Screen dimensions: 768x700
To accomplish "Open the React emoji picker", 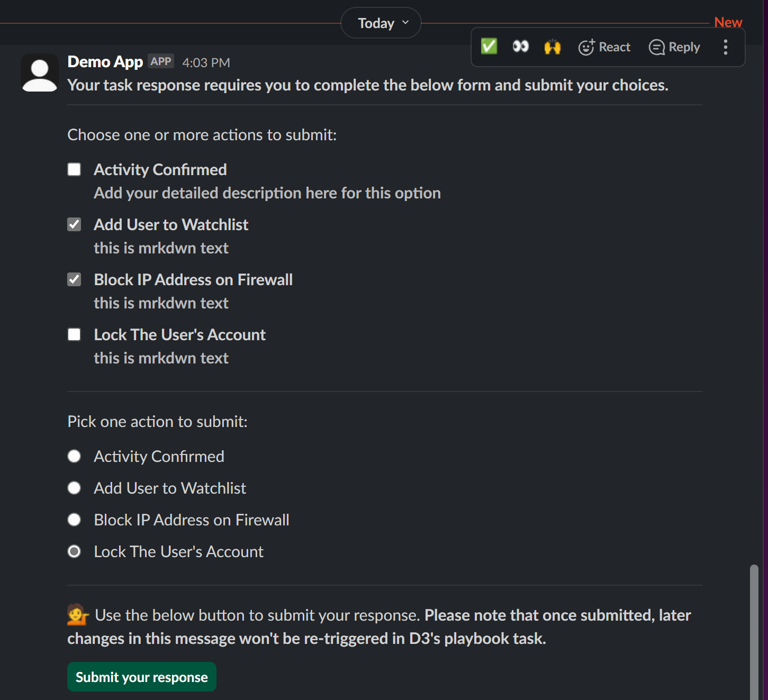I will coord(604,47).
